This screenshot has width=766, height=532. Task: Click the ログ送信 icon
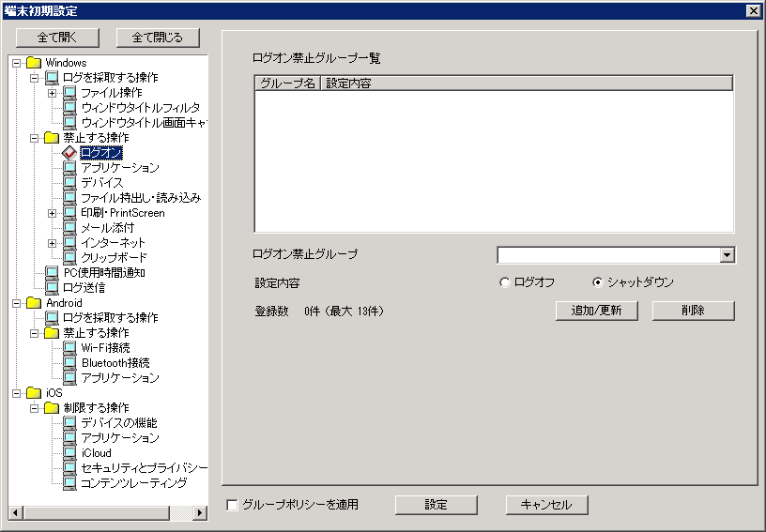(x=52, y=288)
